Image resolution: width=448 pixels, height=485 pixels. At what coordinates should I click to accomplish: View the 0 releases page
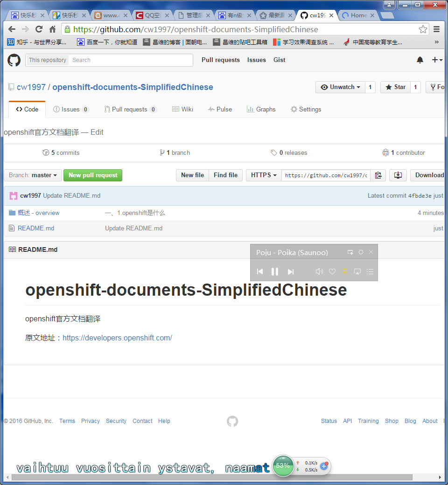pyautogui.click(x=289, y=153)
